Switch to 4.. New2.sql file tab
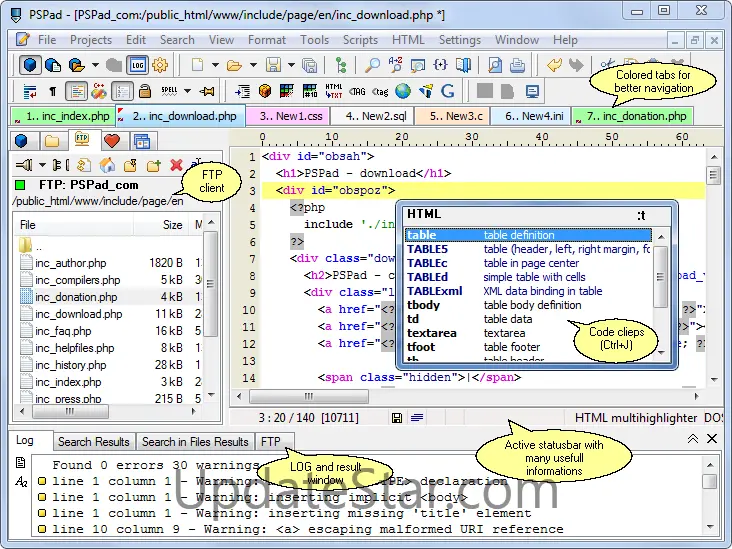 pos(372,116)
